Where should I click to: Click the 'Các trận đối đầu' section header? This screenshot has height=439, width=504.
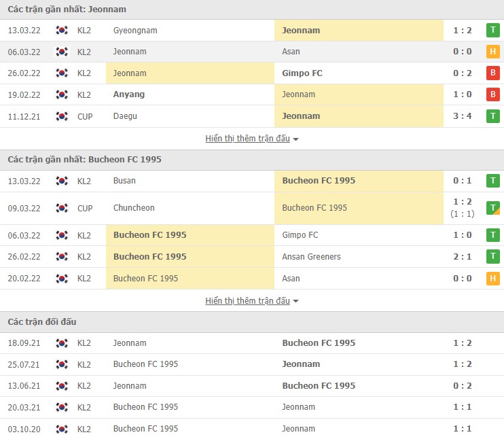coord(43,321)
